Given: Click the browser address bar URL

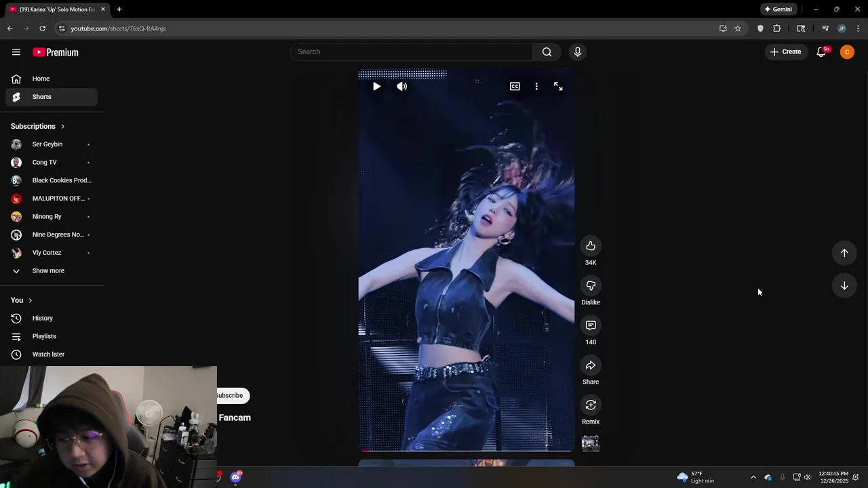Looking at the screenshot, I should (118, 28).
